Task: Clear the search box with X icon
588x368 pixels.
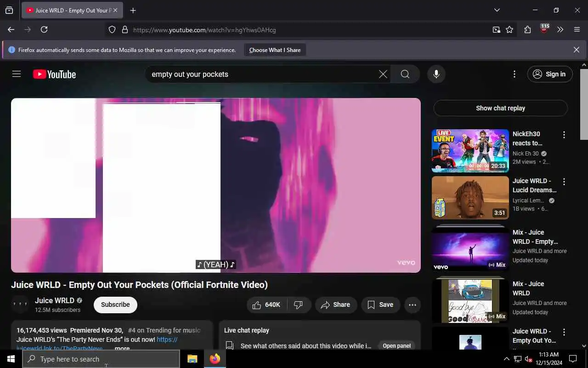Action: coord(383,74)
